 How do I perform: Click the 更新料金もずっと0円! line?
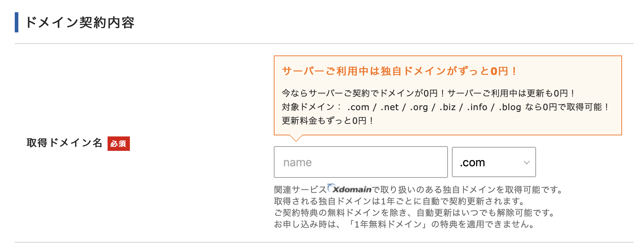click(x=328, y=121)
